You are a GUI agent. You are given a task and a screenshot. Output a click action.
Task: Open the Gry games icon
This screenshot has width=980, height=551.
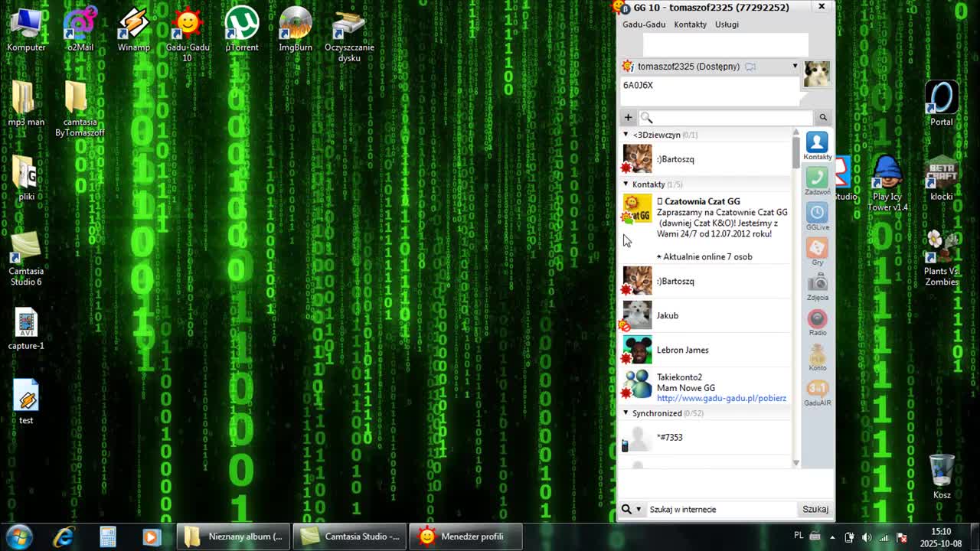(x=817, y=249)
